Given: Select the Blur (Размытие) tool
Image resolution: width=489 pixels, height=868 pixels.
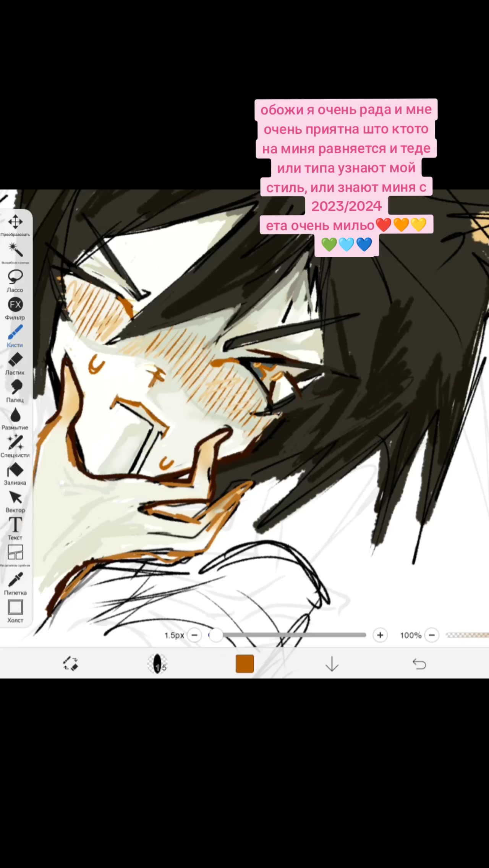Looking at the screenshot, I should click(15, 418).
